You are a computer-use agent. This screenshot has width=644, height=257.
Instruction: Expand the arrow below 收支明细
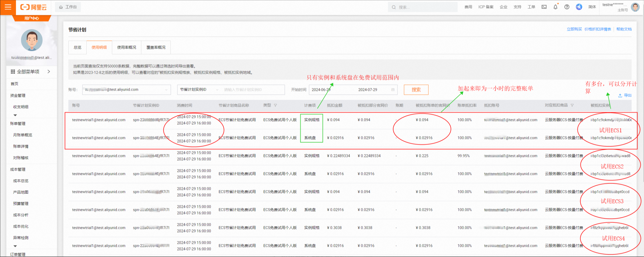15,115
